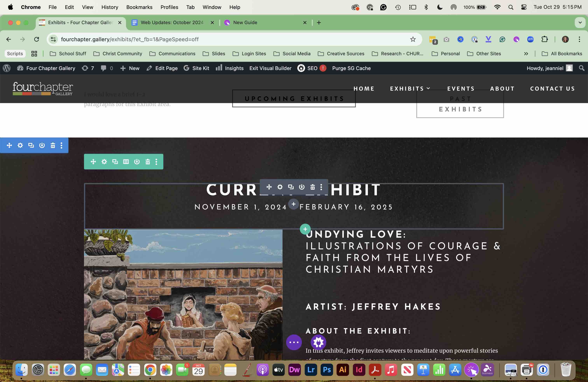Open heading module more options menu
The width and height of the screenshot is (588, 382).
tap(321, 187)
